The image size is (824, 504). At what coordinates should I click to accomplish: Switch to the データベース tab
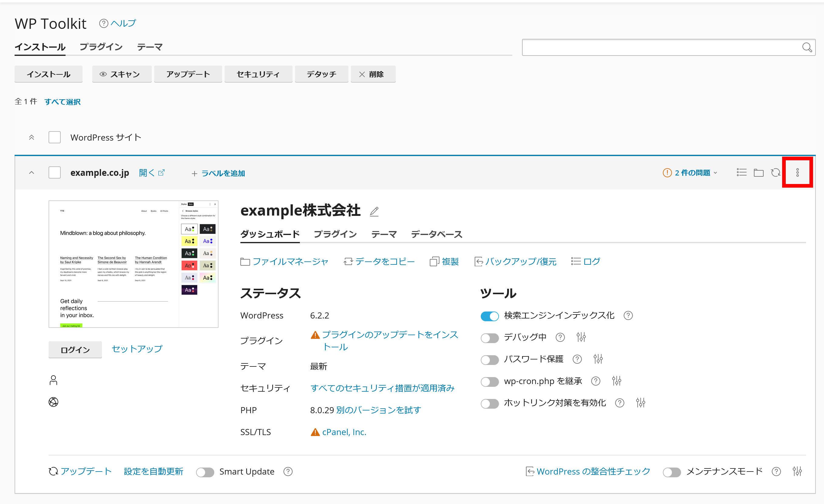(436, 234)
